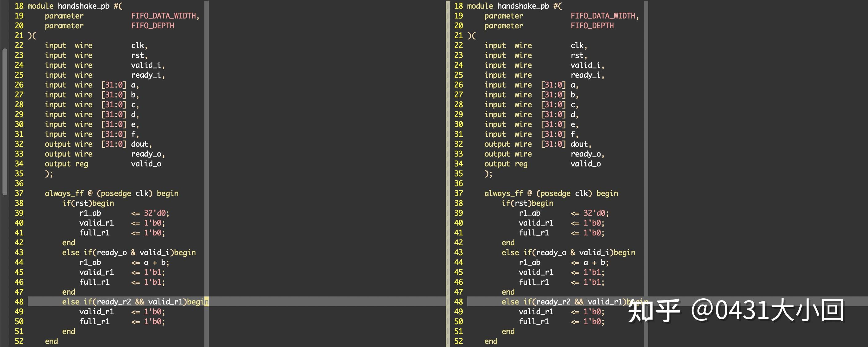Click always_ff keyword in right pane
The width and height of the screenshot is (868, 347).
tap(504, 193)
